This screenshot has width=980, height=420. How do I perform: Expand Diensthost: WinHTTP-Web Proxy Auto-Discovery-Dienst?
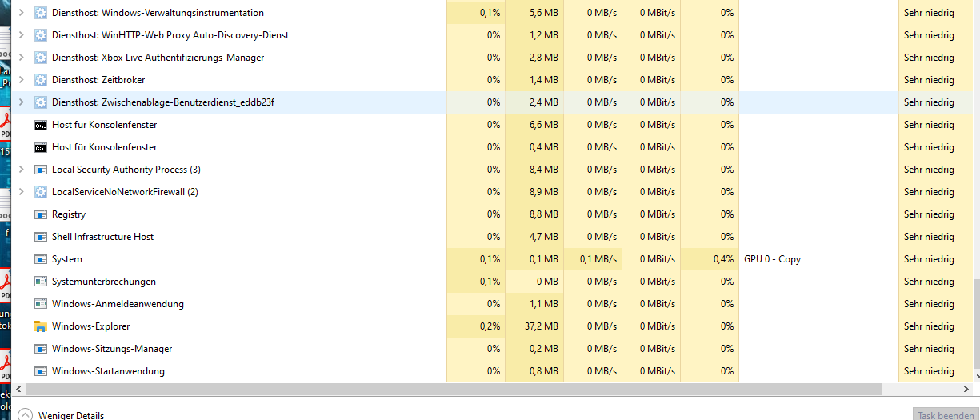pyautogui.click(x=20, y=35)
